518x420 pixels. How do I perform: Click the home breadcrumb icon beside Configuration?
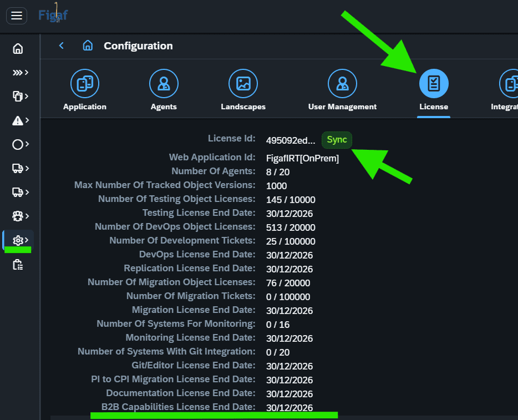coord(88,45)
